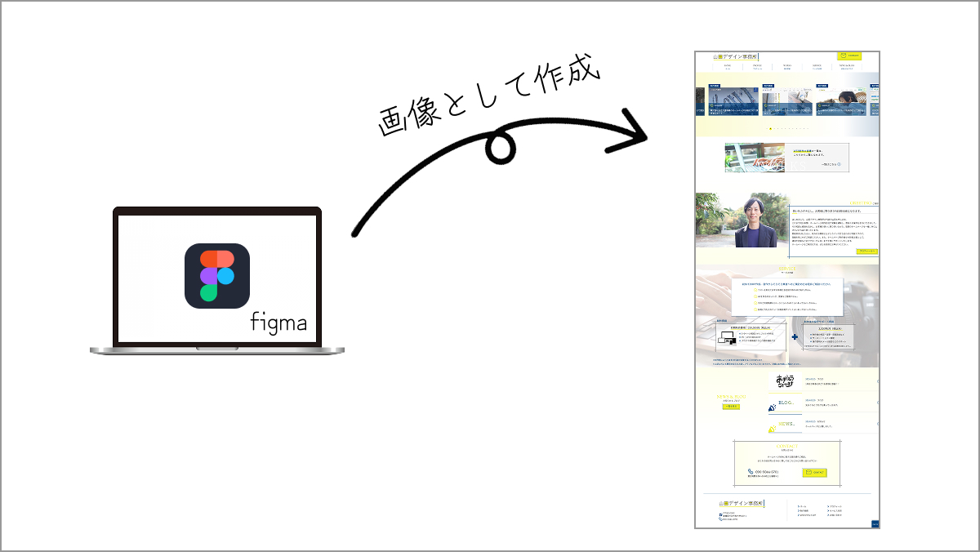Screen dimensions: 980x552
Task: Click the blue plus icon between the service boxes
Action: (x=794, y=336)
